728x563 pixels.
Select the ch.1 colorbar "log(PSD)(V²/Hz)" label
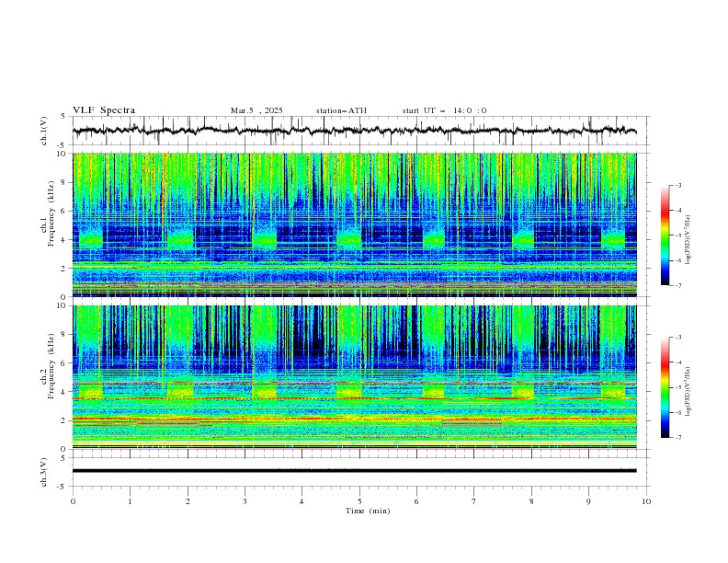click(x=688, y=240)
